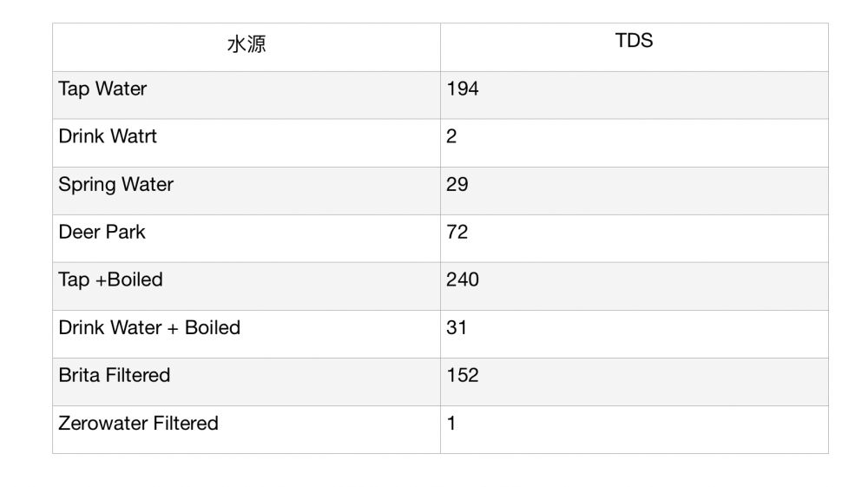Image resolution: width=868 pixels, height=487 pixels.
Task: Select the TDS value 31
Action: coord(457,328)
